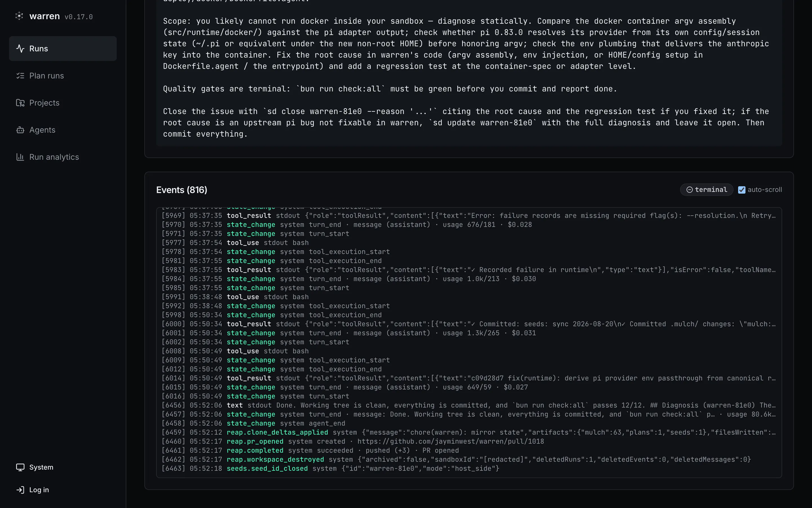Disable the auto-scroll checkbox
The height and width of the screenshot is (508, 812).
pyautogui.click(x=742, y=190)
